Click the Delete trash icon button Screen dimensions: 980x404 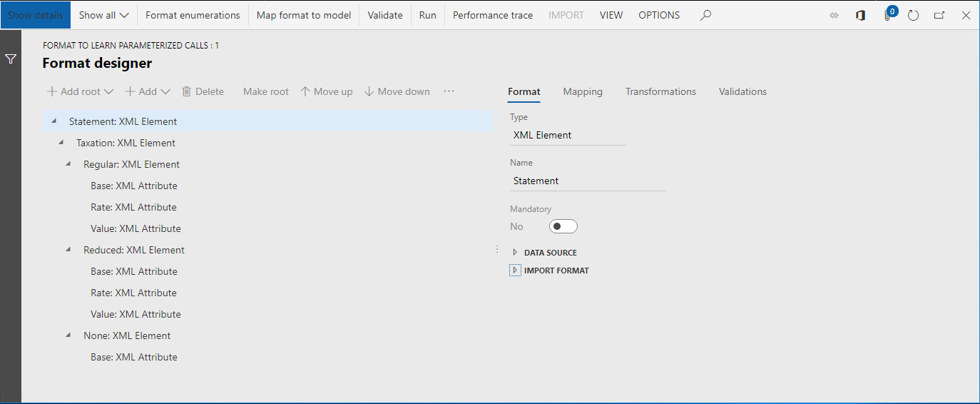click(x=203, y=91)
